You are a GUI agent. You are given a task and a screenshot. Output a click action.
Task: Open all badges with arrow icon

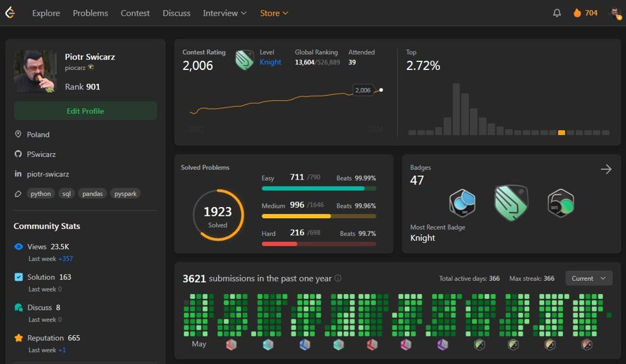[605, 169]
